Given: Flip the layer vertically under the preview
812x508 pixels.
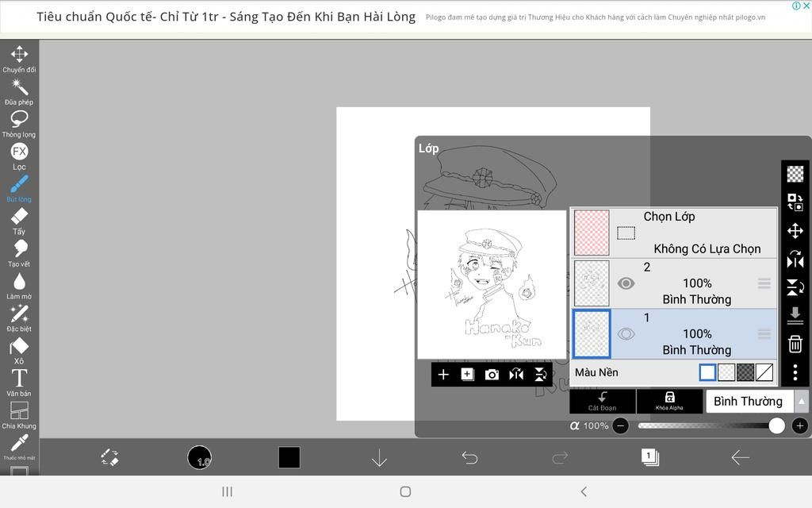Looking at the screenshot, I should pyautogui.click(x=541, y=375).
